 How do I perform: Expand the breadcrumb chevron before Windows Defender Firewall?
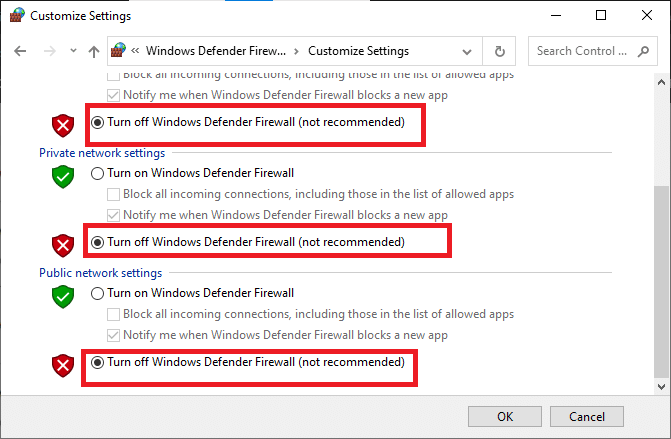click(134, 51)
